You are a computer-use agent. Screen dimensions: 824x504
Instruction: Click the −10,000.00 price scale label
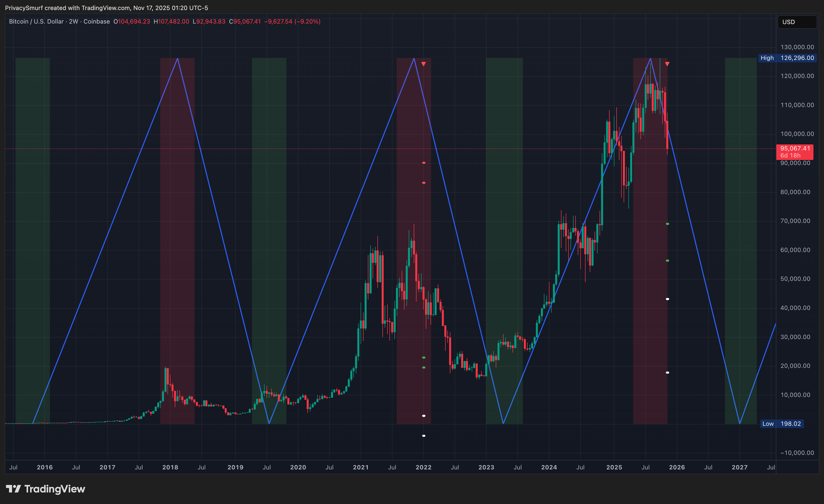tap(797, 453)
